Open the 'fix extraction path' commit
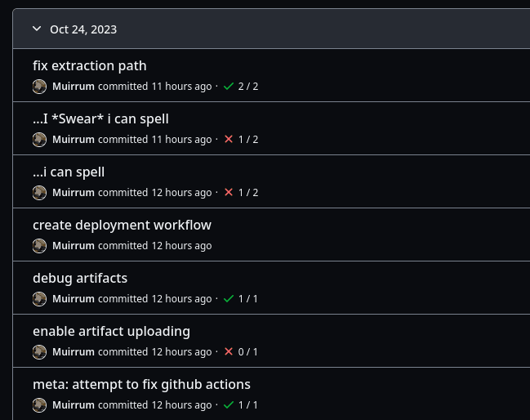Viewport: 530px width, 420px height. [x=90, y=65]
